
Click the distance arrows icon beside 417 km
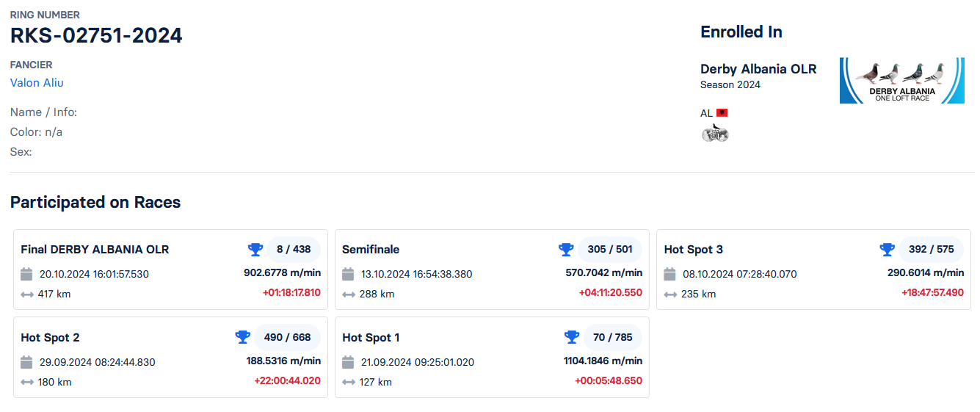pyautogui.click(x=27, y=294)
